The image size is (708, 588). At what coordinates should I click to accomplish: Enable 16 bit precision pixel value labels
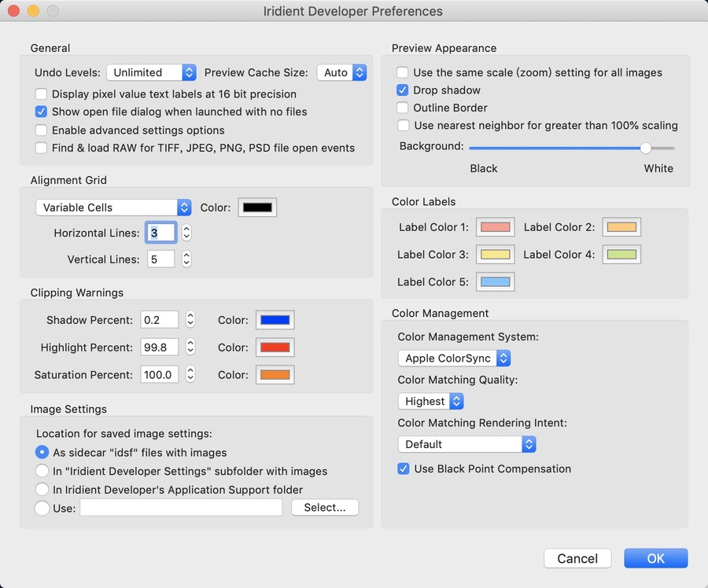pyautogui.click(x=41, y=94)
